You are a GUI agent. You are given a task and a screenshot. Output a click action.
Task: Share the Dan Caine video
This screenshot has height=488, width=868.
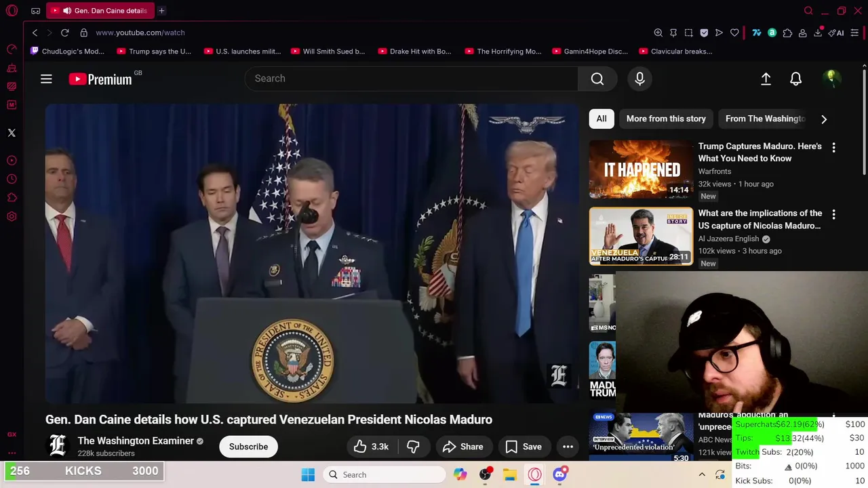point(462,447)
